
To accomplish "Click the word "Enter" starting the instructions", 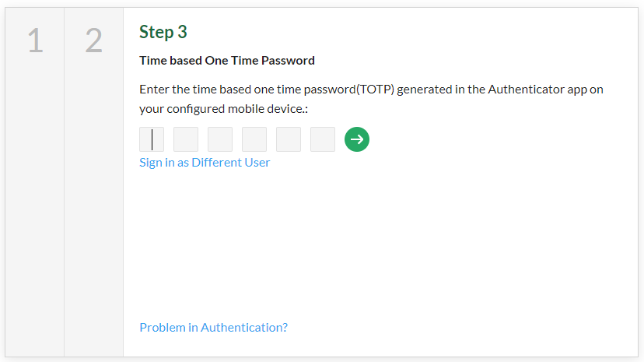I will 155,89.
